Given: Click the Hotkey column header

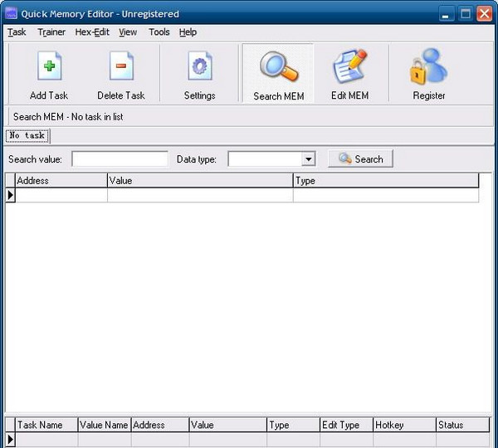Looking at the screenshot, I should [403, 425].
